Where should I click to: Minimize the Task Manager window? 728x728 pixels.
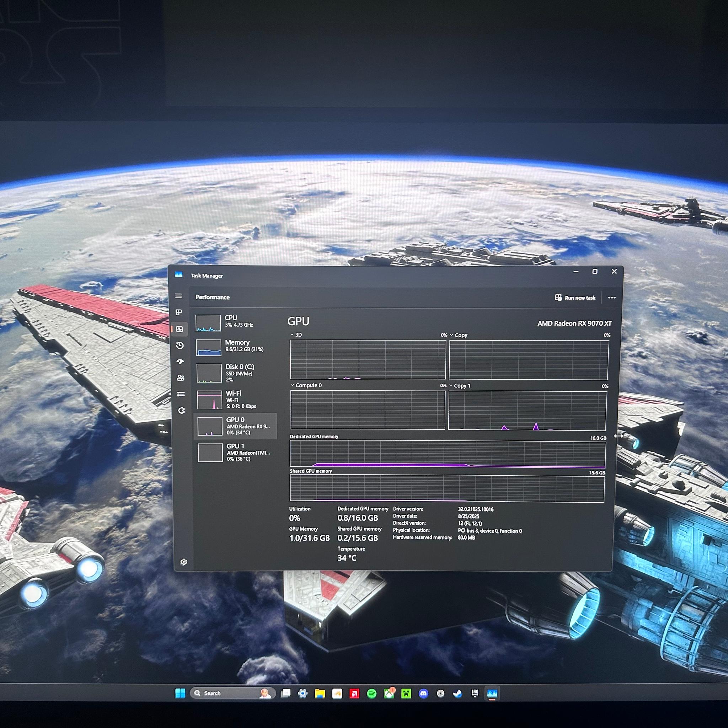point(576,271)
